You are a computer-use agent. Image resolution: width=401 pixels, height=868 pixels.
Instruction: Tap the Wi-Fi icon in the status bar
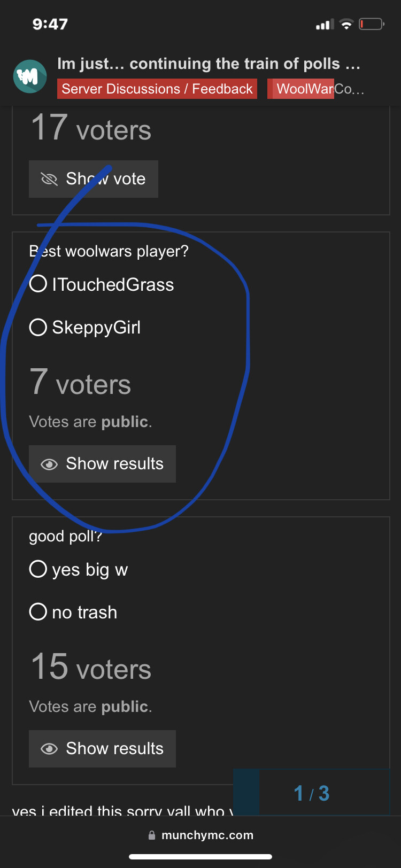click(346, 24)
